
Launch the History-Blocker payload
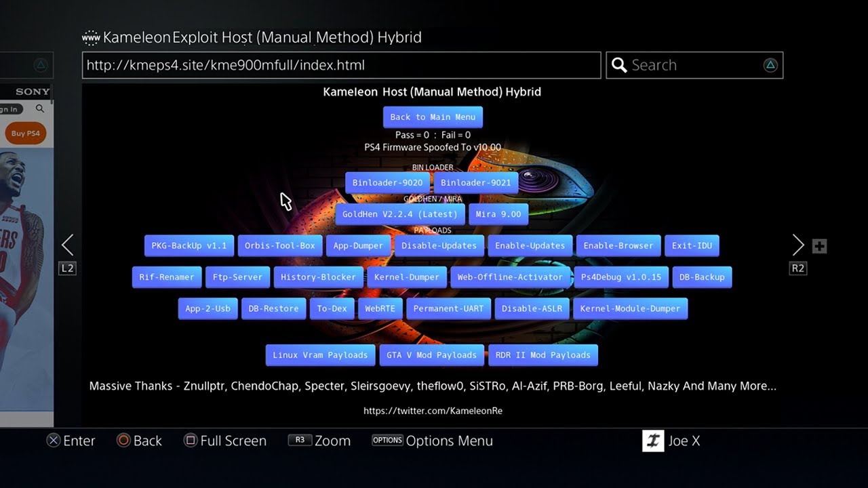(318, 277)
